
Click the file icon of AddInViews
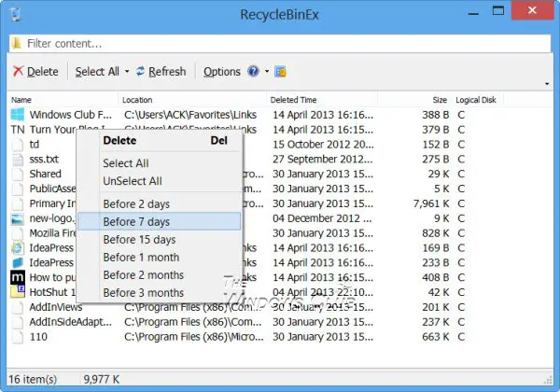coord(18,307)
